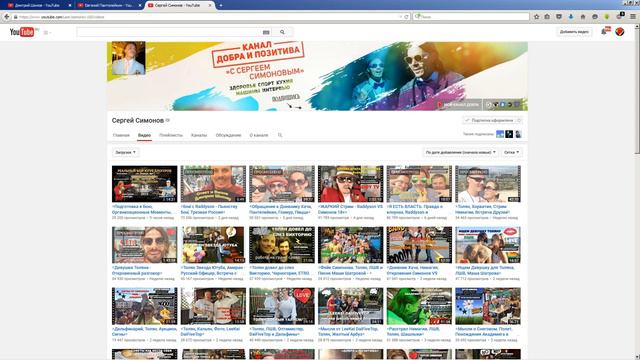Switch to the Плейлисты tab
Screen dimensions: 640x360
(171, 135)
